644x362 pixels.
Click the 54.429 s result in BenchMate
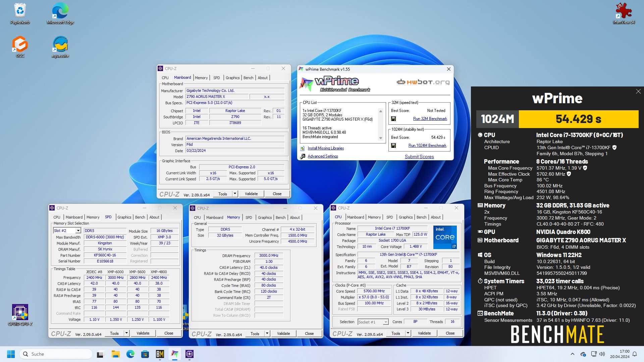tap(579, 119)
